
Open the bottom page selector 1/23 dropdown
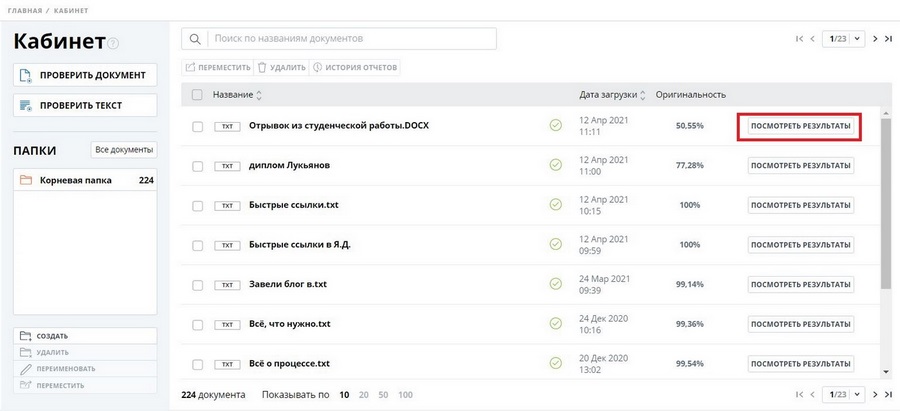pos(843,394)
